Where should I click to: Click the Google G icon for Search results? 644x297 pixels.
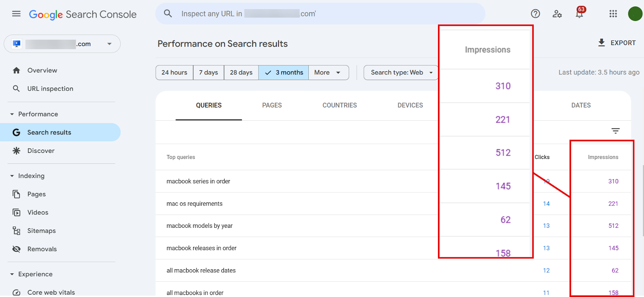(x=17, y=132)
